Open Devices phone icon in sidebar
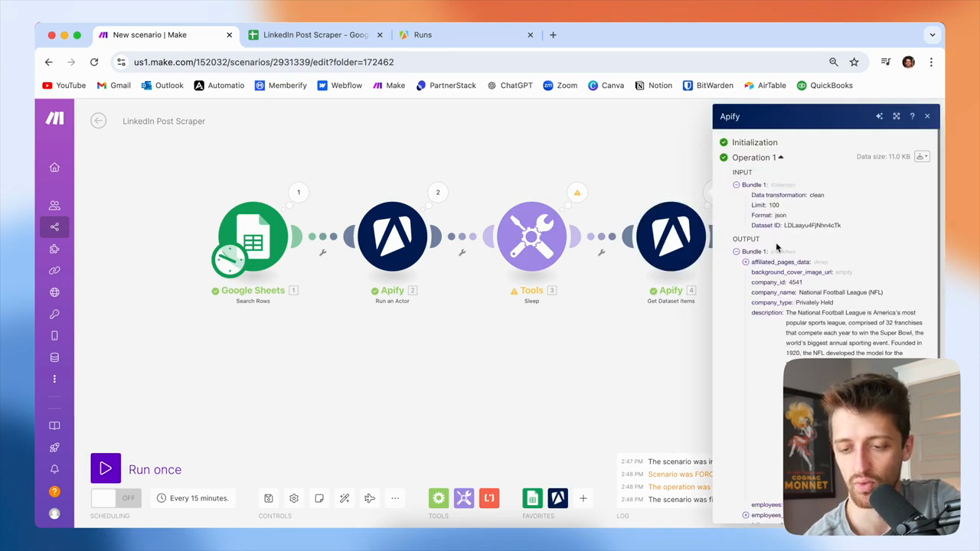The image size is (980, 551). (54, 336)
